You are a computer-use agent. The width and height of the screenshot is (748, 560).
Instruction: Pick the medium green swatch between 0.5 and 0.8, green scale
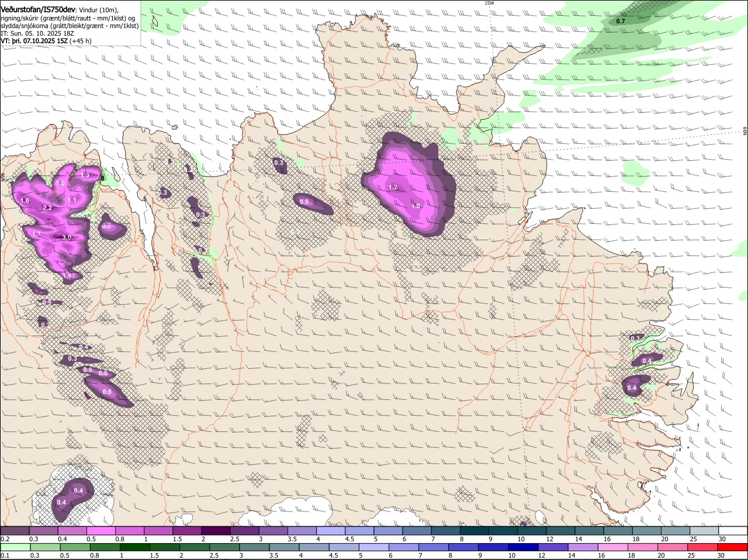pyautogui.click(x=75, y=547)
